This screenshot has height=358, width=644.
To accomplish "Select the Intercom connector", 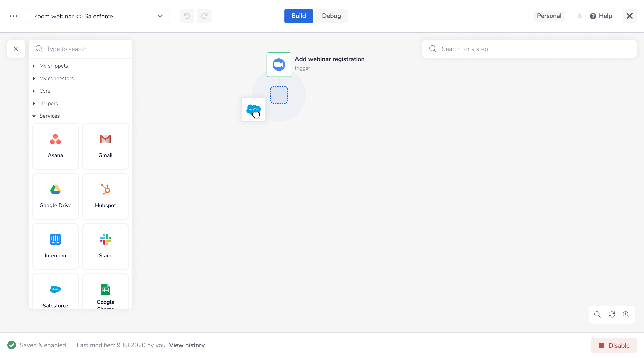I will 55,246.
